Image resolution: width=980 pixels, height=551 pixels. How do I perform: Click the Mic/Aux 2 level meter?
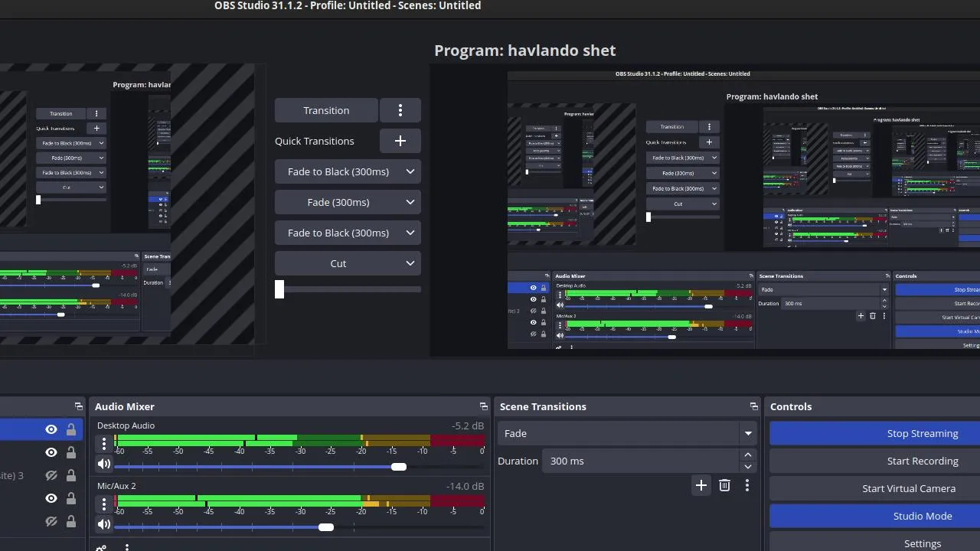(299, 501)
